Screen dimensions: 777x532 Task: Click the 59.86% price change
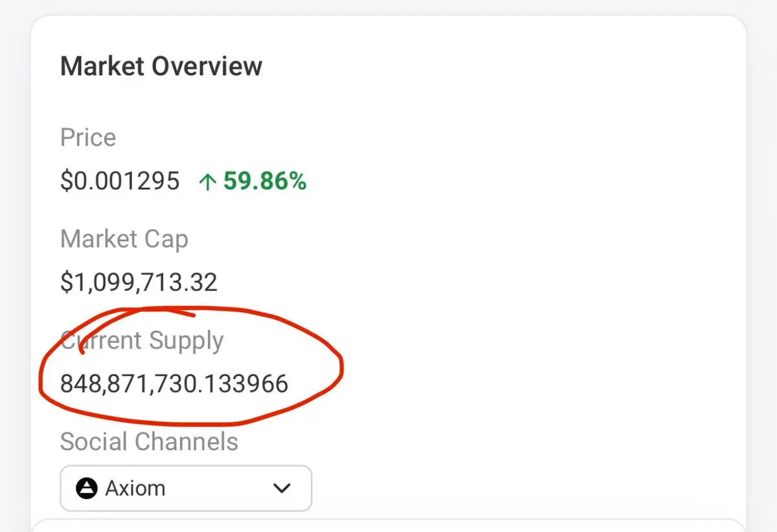[264, 182]
